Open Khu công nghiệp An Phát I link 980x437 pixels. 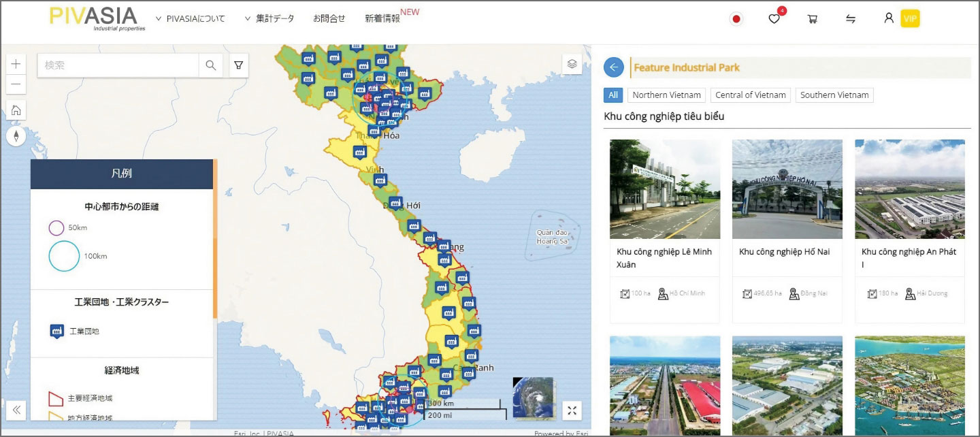(x=909, y=258)
